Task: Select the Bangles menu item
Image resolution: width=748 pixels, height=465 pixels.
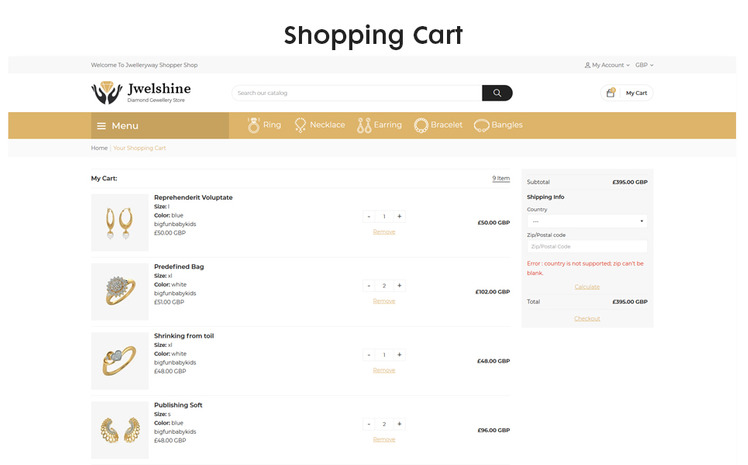Action: pos(507,125)
